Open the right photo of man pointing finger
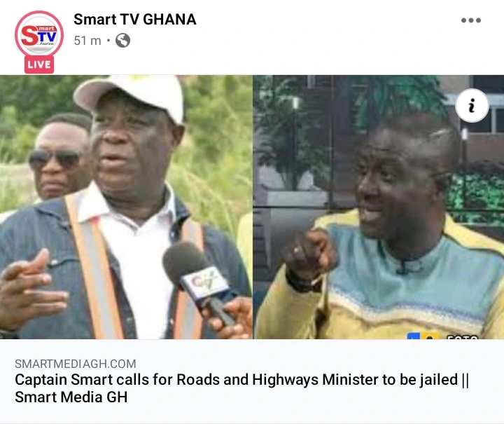 pos(379,207)
